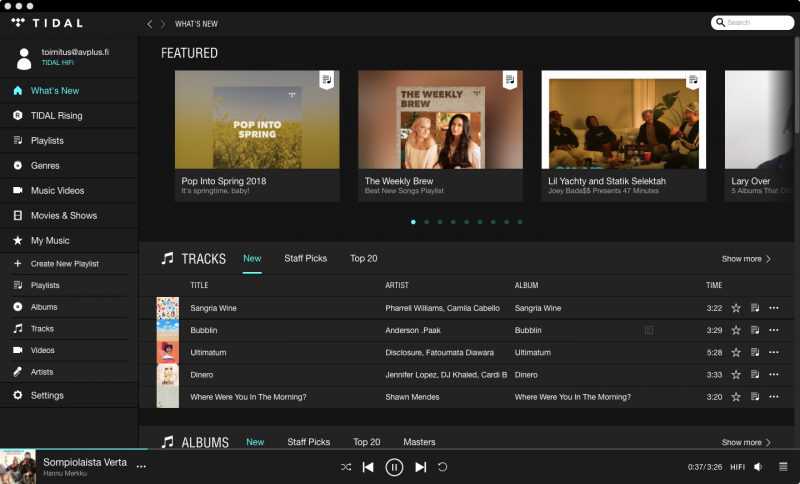Viewport: 800px width, 484px height.
Task: Open Music Videos from sidebar
Action: pos(57,190)
